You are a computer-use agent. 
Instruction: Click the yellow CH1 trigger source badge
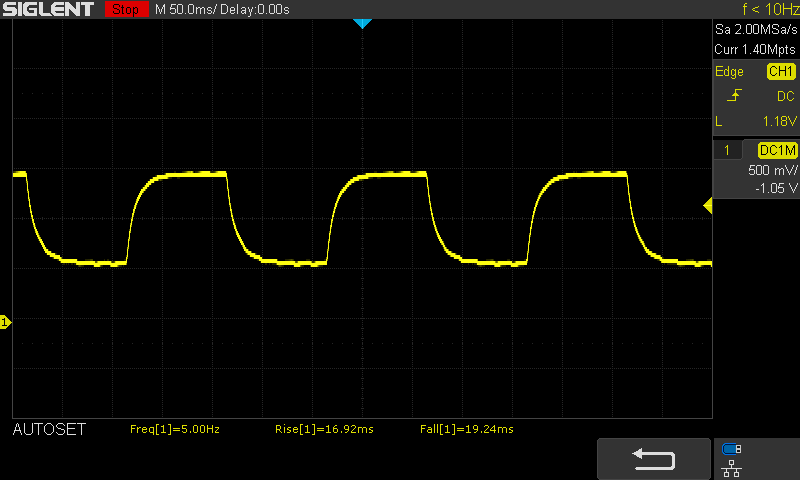click(781, 71)
